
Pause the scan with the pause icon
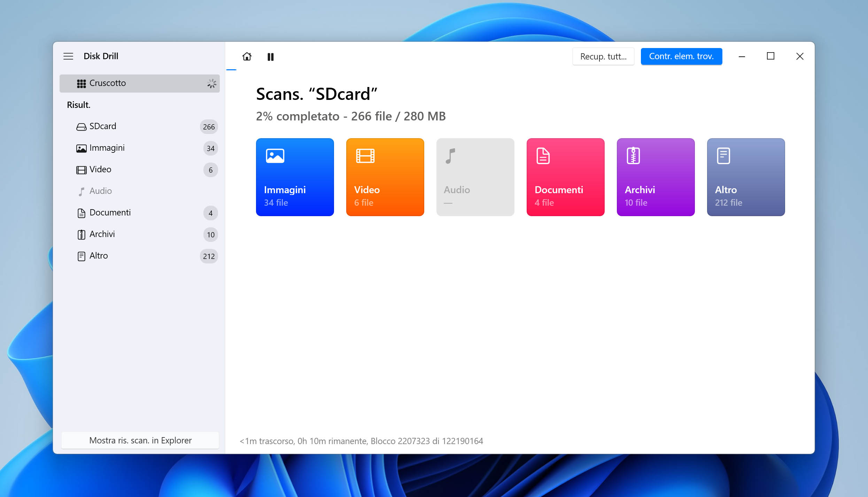pos(271,57)
